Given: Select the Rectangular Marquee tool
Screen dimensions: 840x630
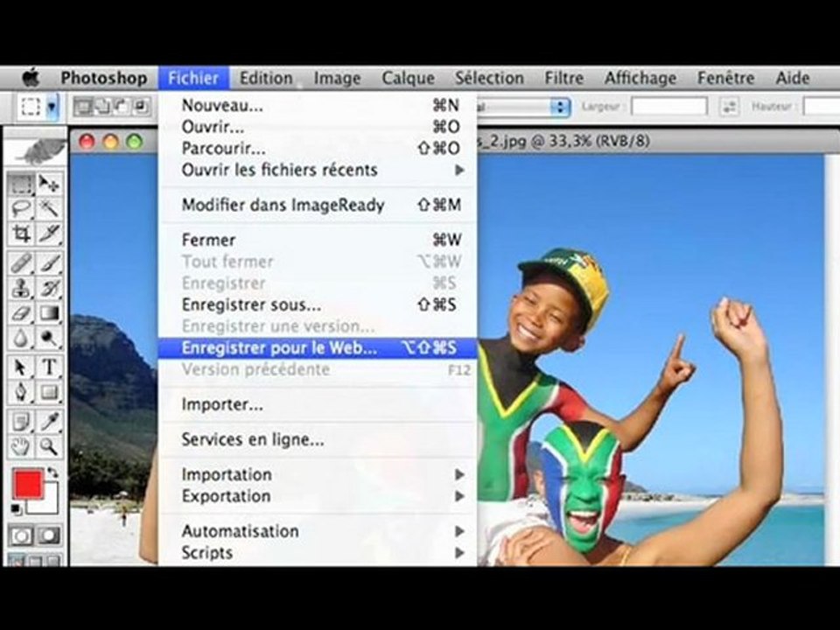Looking at the screenshot, I should pyautogui.click(x=21, y=185).
